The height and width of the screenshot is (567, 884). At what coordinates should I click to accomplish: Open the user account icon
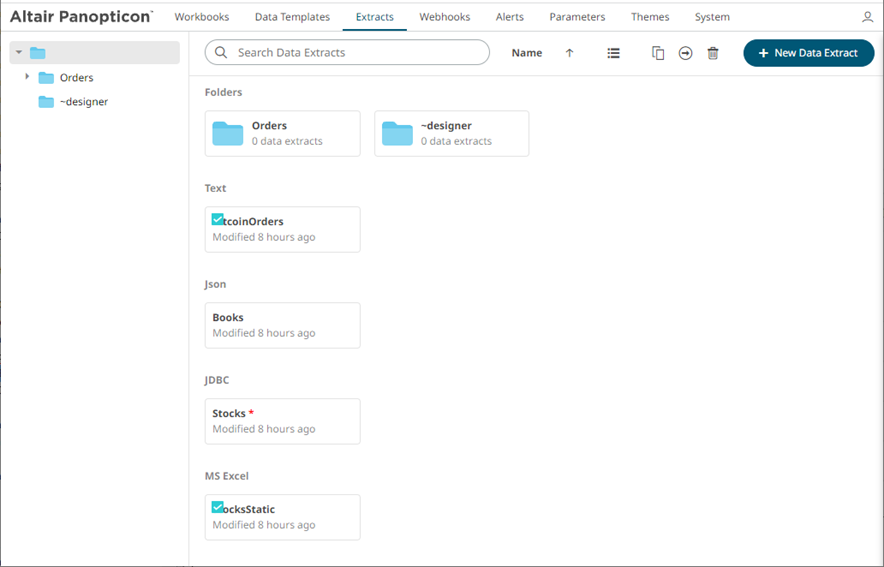coord(867,17)
